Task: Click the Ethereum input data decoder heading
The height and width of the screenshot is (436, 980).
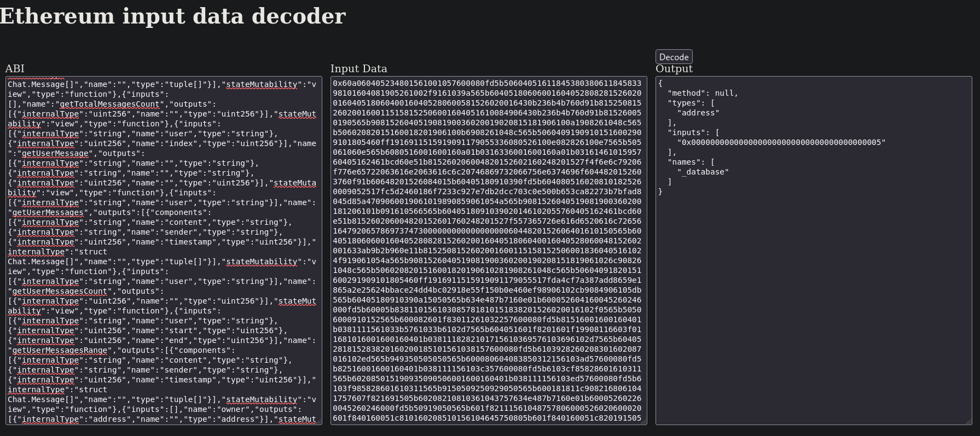Action: point(172,16)
